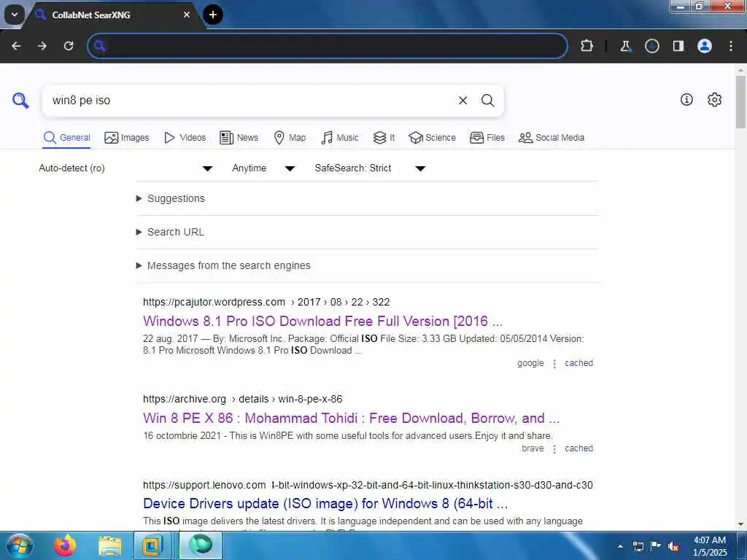Image resolution: width=747 pixels, height=560 pixels.
Task: Switch to the News category
Action: (239, 138)
